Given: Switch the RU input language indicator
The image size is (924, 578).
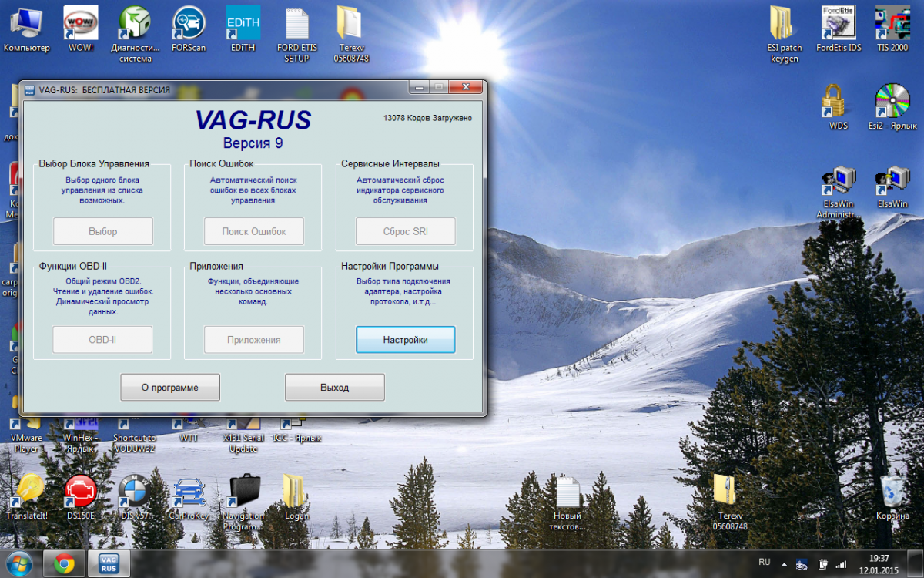Looking at the screenshot, I should pos(765,563).
